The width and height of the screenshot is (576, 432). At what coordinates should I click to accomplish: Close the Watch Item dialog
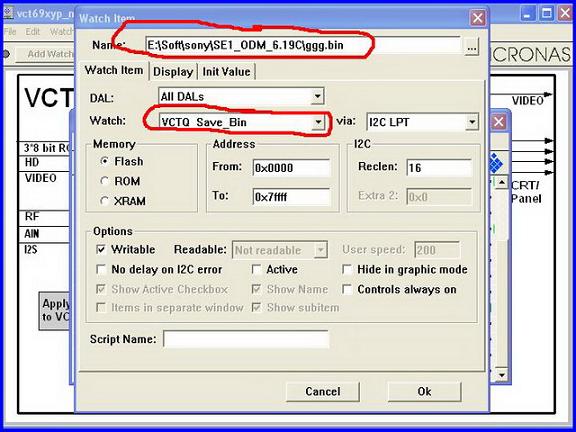click(477, 18)
